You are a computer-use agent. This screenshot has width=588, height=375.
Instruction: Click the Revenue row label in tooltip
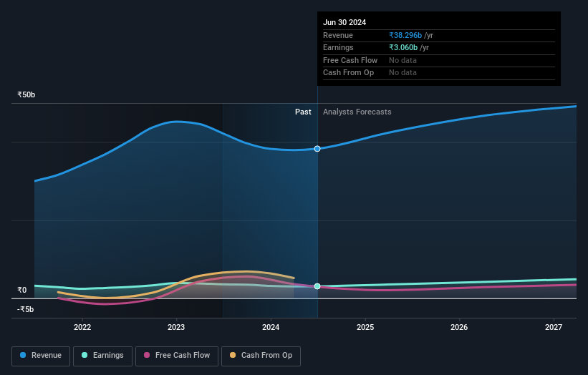pos(338,35)
